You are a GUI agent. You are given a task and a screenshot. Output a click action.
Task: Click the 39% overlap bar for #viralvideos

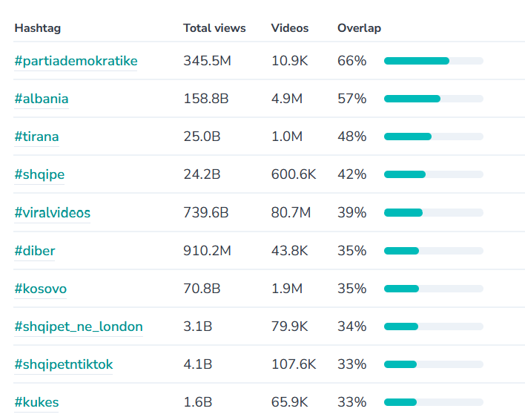(x=434, y=213)
